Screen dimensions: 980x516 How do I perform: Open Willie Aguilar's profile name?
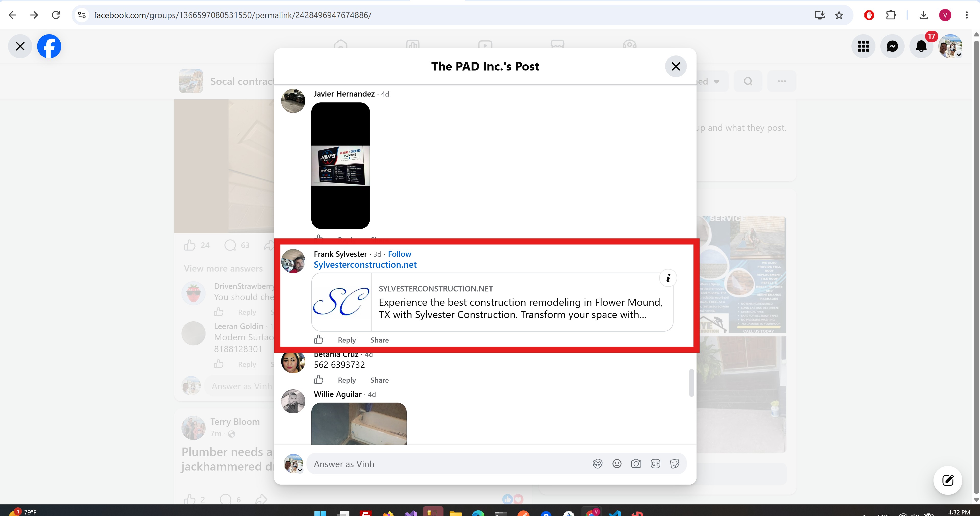[337, 394]
